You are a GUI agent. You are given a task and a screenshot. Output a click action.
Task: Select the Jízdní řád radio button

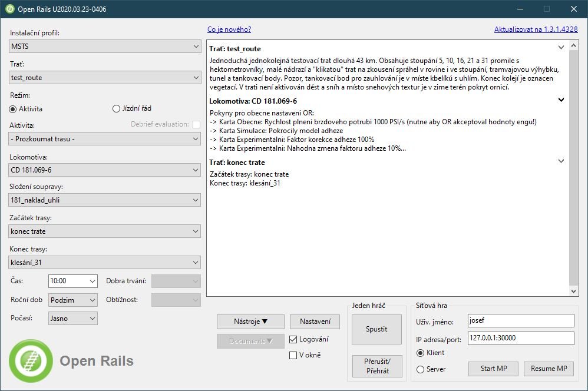[x=116, y=109]
